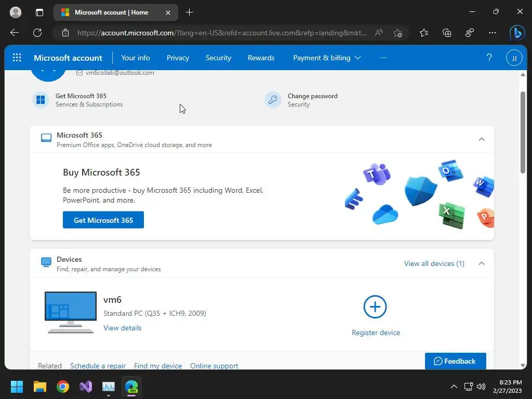
Task: Open the network status tray icon
Action: pos(469,387)
